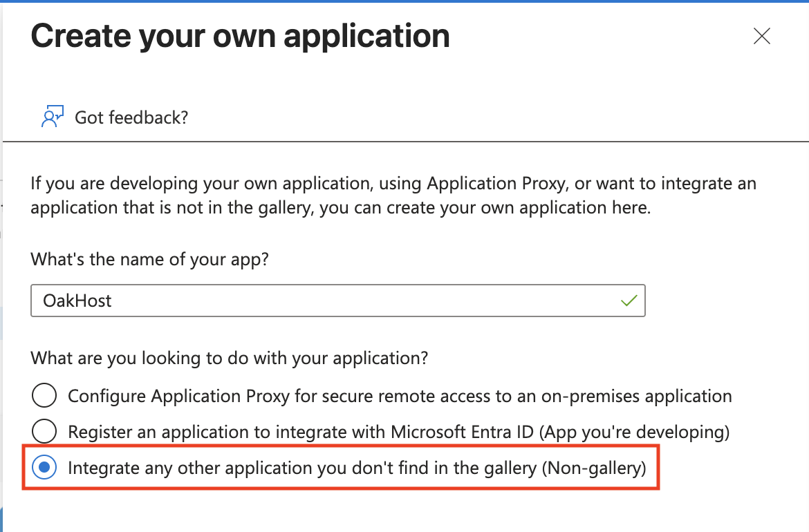
Task: Click the "What are you looking to do" question
Action: (229, 358)
